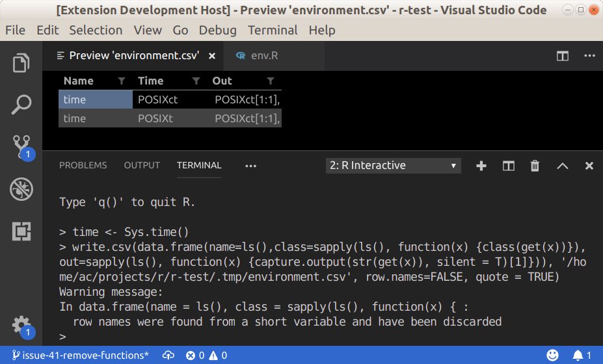Click the 'Warning message:' terminal line
Screen dimensions: 603x364
(x=111, y=292)
